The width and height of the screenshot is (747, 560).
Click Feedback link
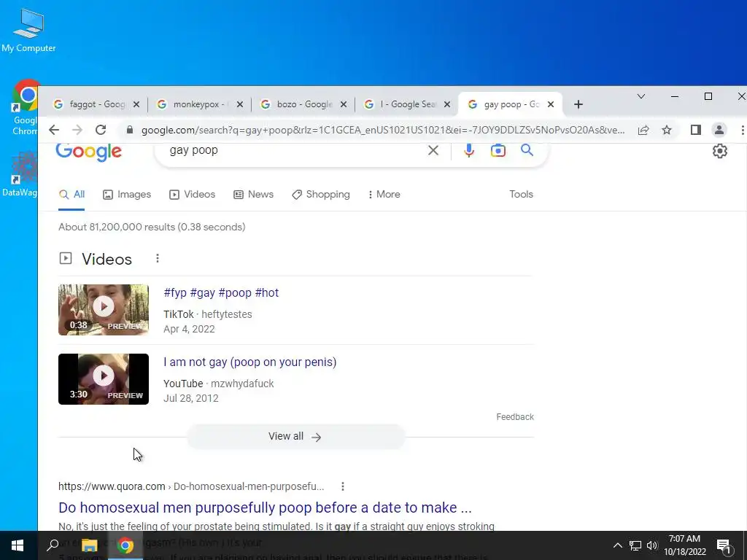[x=515, y=417]
